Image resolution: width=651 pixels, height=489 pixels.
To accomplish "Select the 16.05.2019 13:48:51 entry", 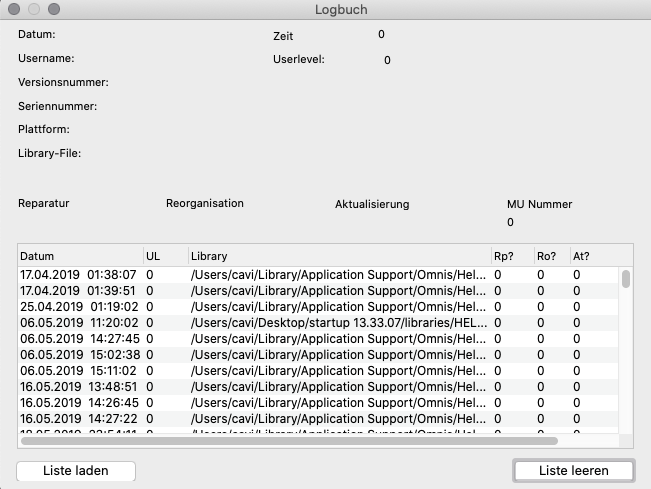I will click(250, 387).
